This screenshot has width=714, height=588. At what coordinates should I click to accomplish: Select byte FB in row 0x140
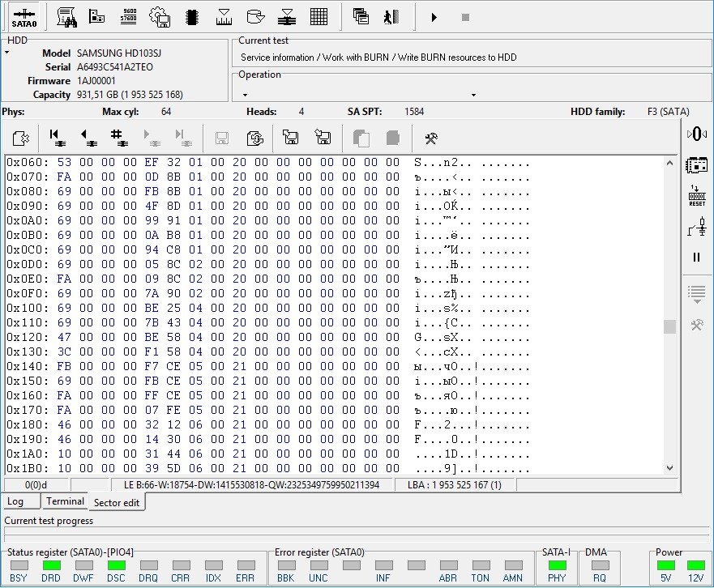point(64,366)
